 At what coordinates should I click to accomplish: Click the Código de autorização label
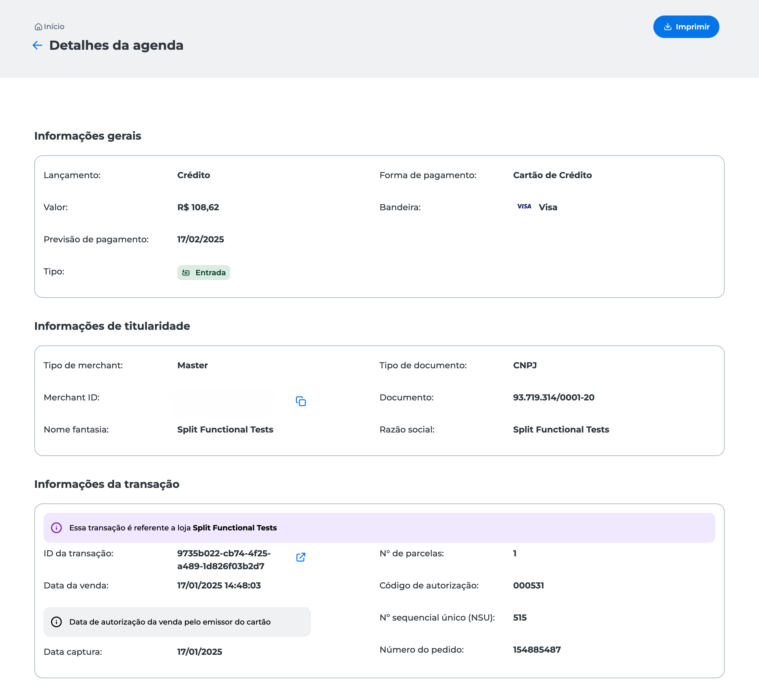pyautogui.click(x=429, y=586)
